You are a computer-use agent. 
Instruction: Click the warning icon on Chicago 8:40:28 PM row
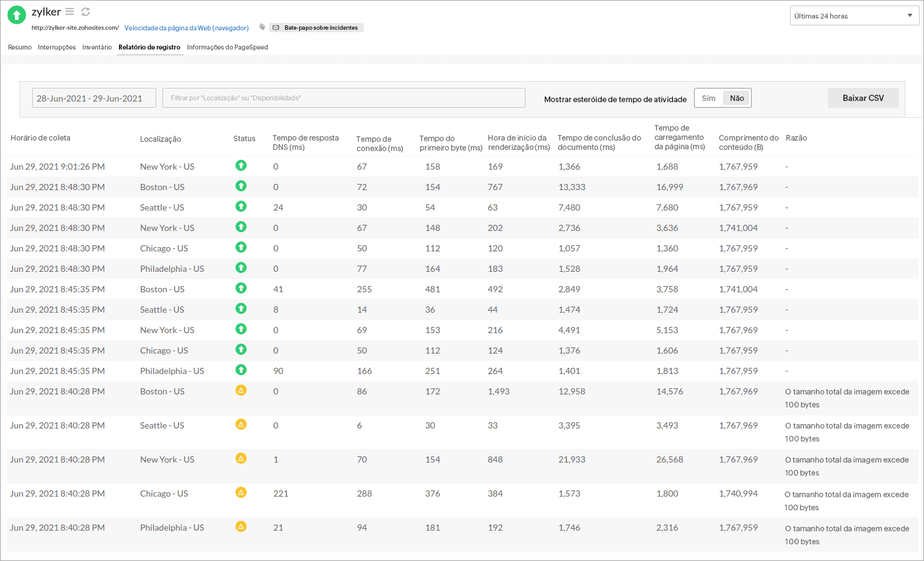(241, 492)
